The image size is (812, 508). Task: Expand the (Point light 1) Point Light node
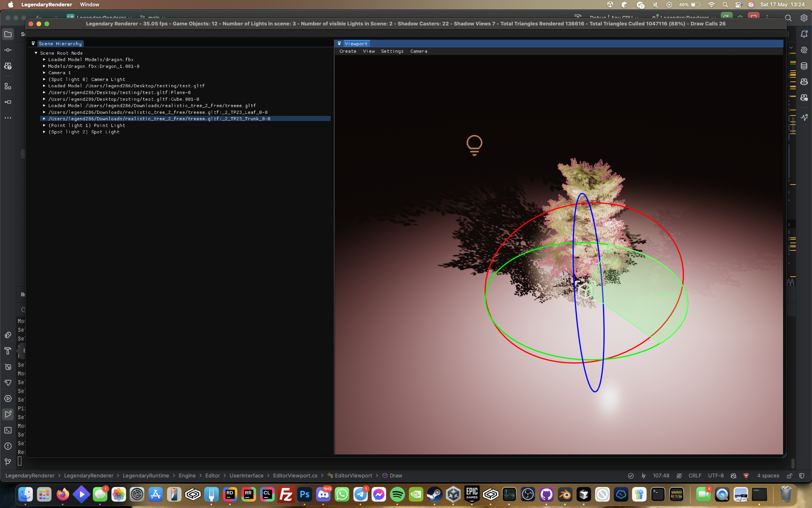pyautogui.click(x=44, y=125)
